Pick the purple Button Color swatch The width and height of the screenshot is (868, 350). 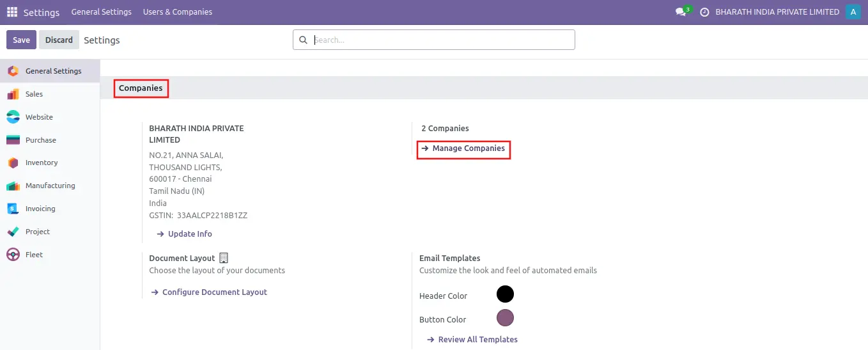click(x=505, y=318)
